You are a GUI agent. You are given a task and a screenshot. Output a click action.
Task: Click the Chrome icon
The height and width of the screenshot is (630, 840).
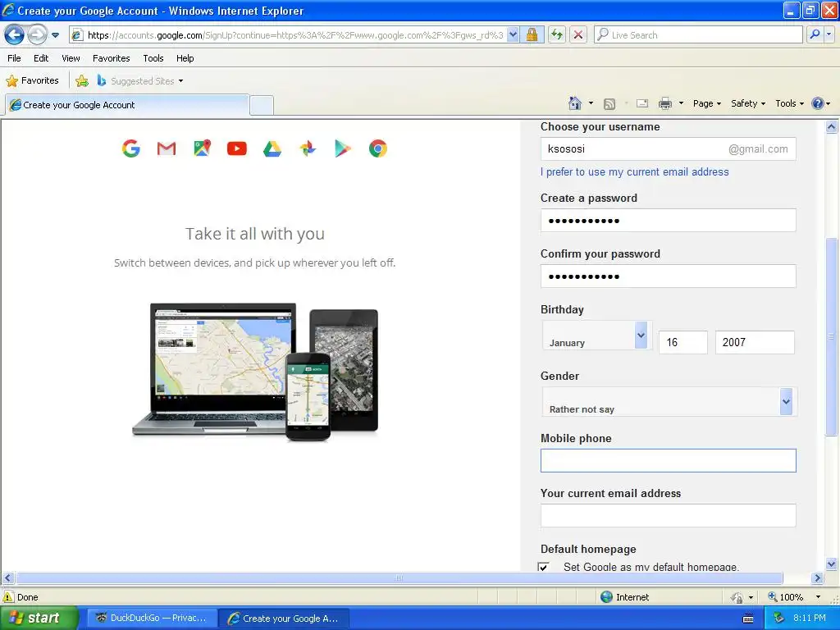pyautogui.click(x=378, y=148)
